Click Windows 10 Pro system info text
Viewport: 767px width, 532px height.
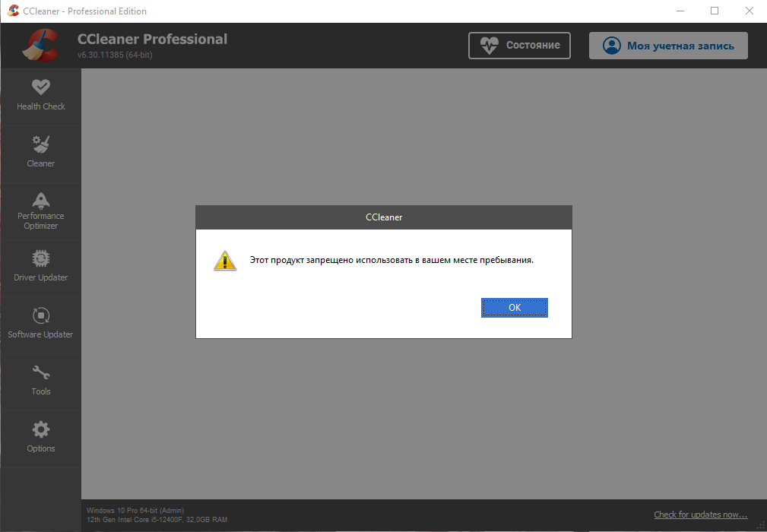click(x=135, y=510)
